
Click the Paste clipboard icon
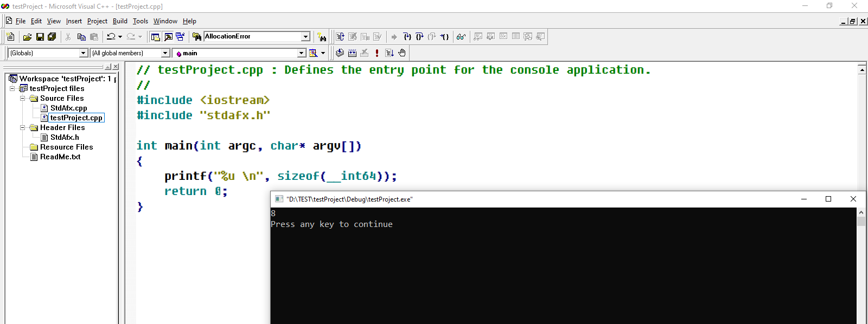(x=94, y=37)
